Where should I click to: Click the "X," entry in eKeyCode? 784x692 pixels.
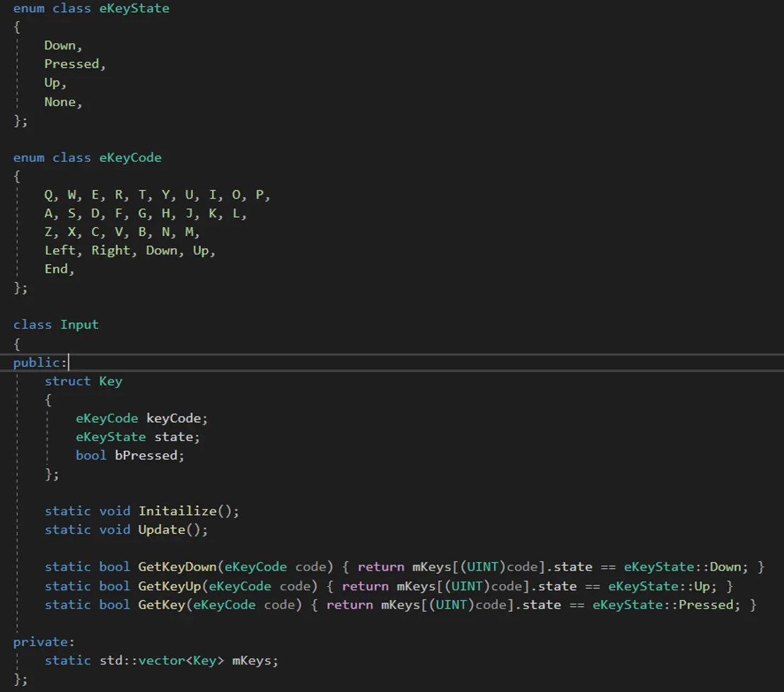pos(74,232)
